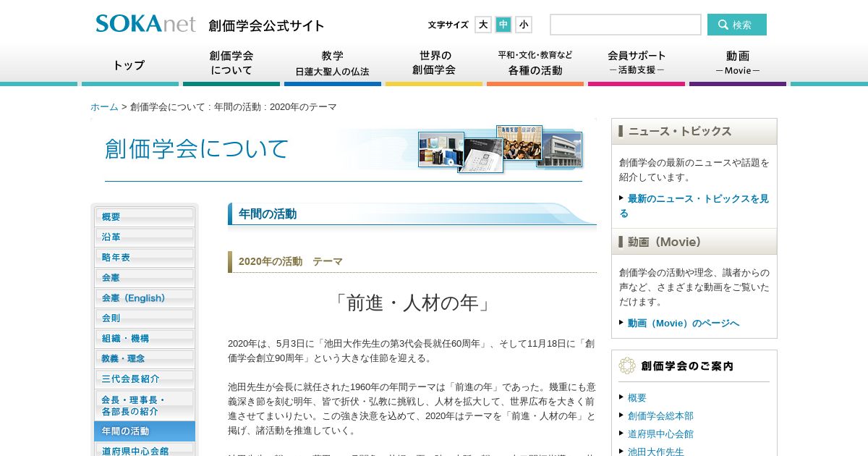
Task: Open the 各種の活動 navigation tab
Action: [x=535, y=65]
